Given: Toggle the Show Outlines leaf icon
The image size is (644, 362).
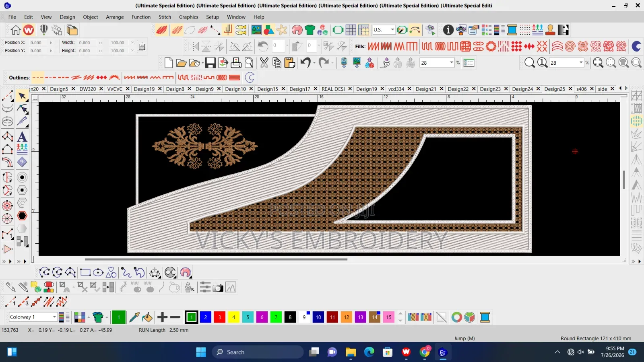Looking at the screenshot, I should [190, 30].
